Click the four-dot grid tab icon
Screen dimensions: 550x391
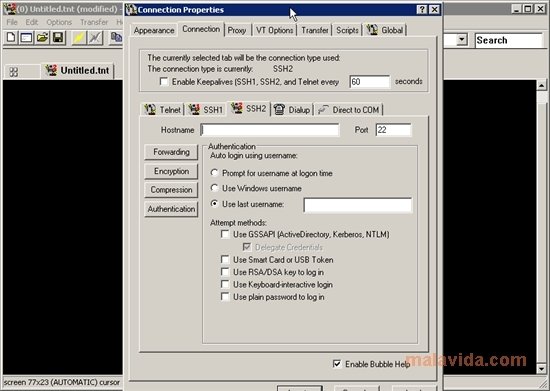[14, 72]
